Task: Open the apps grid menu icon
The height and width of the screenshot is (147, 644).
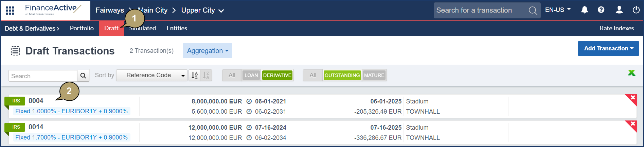Action: (x=10, y=11)
